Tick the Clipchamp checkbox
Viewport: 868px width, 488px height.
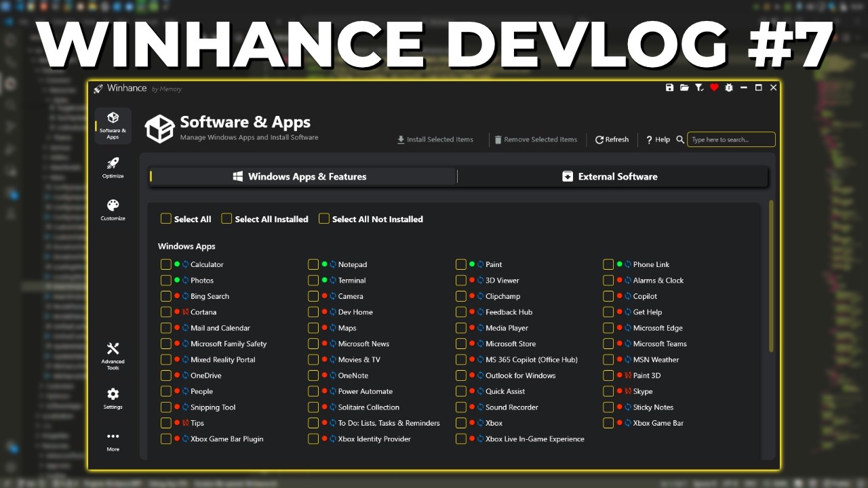pyautogui.click(x=461, y=296)
